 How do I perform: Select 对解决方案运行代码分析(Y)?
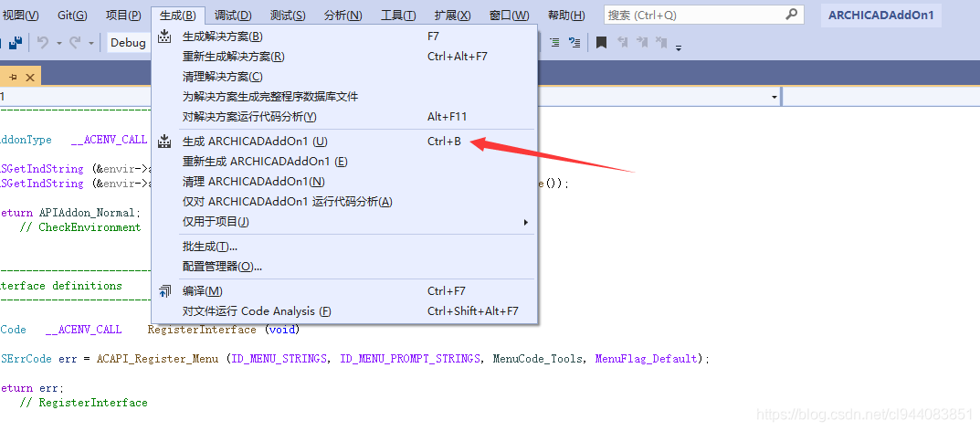(x=344, y=117)
